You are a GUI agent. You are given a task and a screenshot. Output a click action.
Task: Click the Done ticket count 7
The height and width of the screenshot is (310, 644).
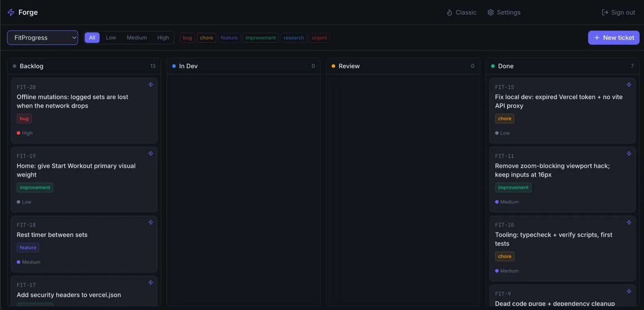[632, 66]
